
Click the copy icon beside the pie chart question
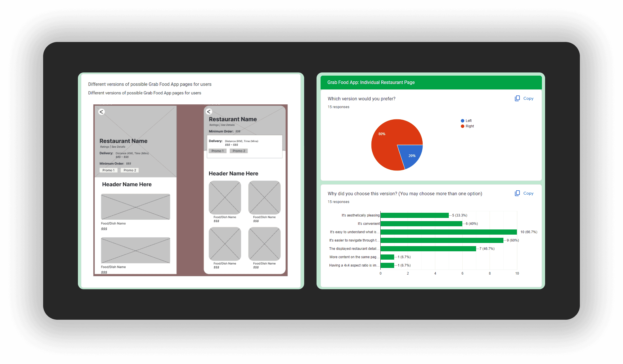517,98
